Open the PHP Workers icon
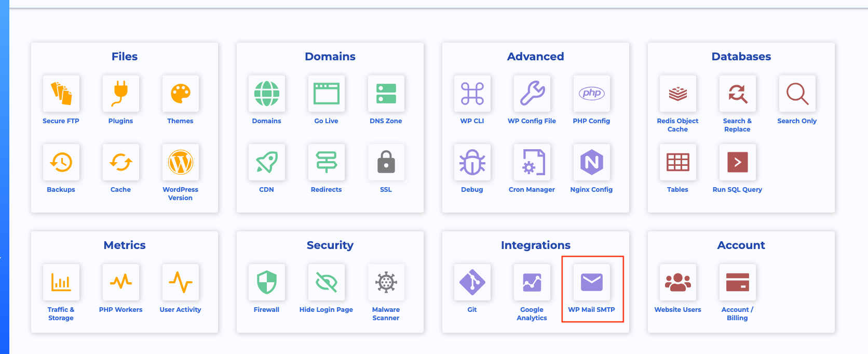868x354 pixels. [121, 282]
